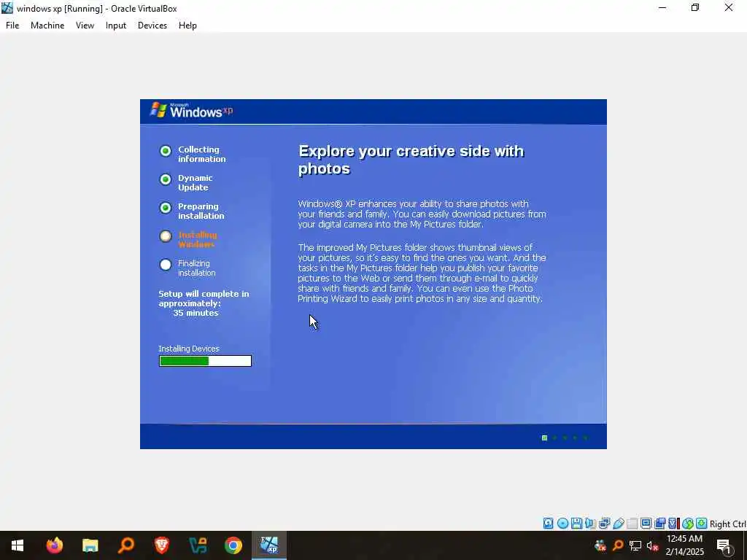This screenshot has height=560, width=747.
Task: Click the USB device indicator icon
Action: point(619,524)
